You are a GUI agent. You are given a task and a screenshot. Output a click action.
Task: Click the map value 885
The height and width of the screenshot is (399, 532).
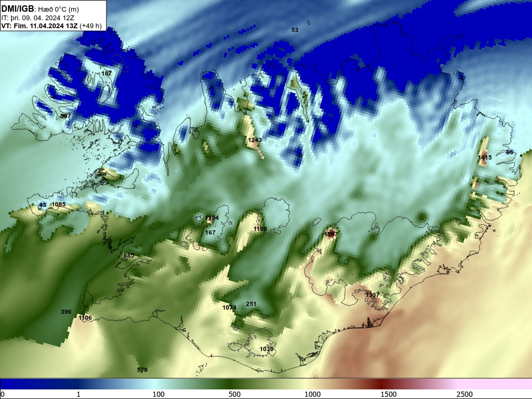coord(129,255)
